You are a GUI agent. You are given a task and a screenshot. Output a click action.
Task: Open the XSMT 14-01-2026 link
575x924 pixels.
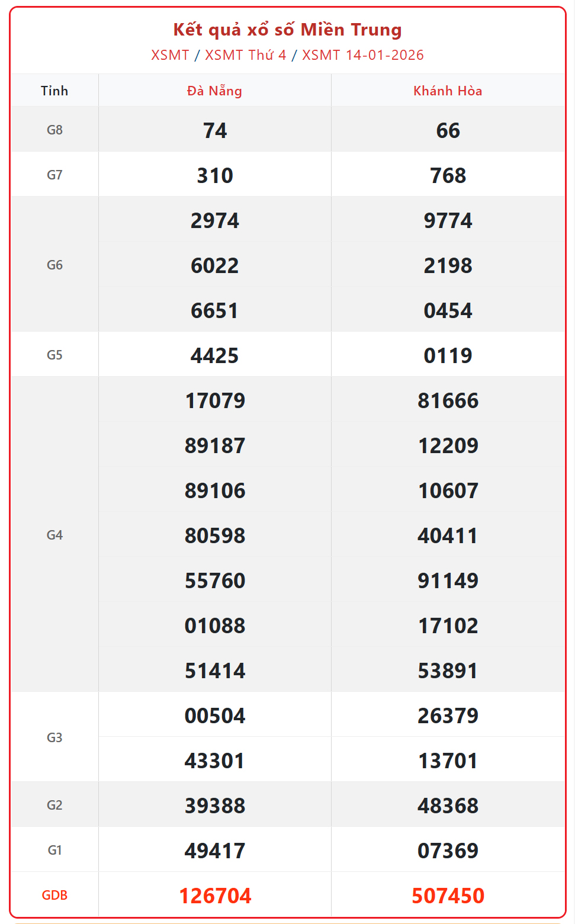[362, 55]
